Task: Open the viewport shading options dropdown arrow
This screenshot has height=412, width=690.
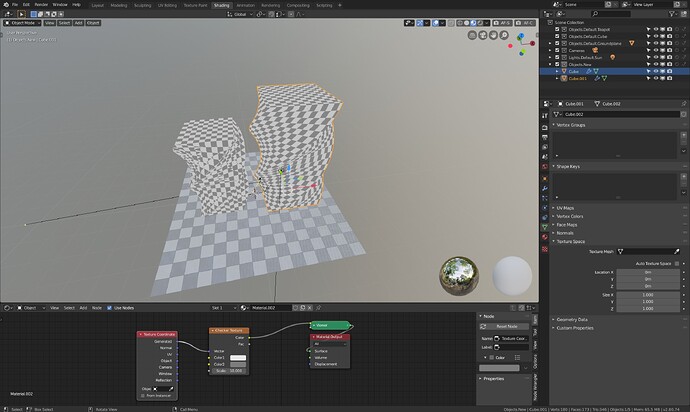Action: [x=487, y=23]
